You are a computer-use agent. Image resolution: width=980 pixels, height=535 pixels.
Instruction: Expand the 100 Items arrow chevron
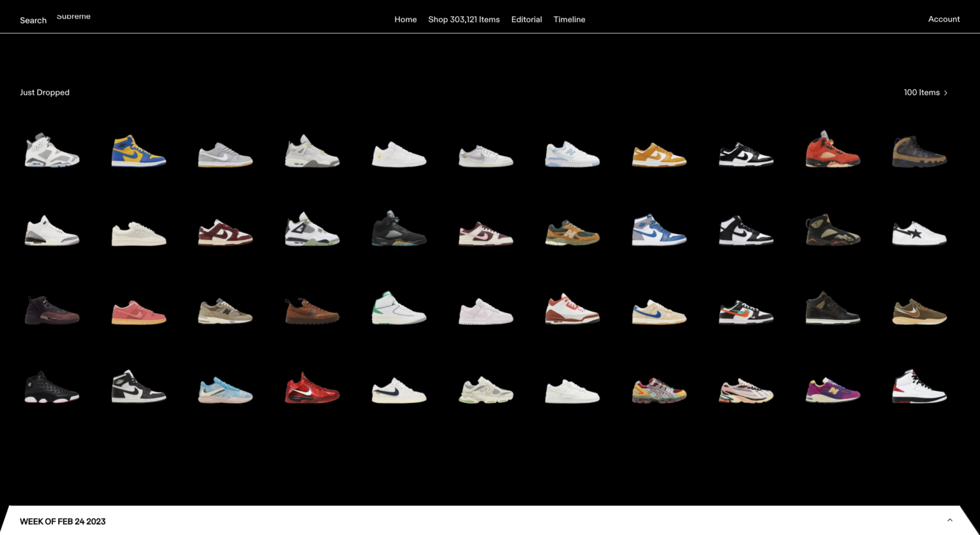pyautogui.click(x=946, y=93)
